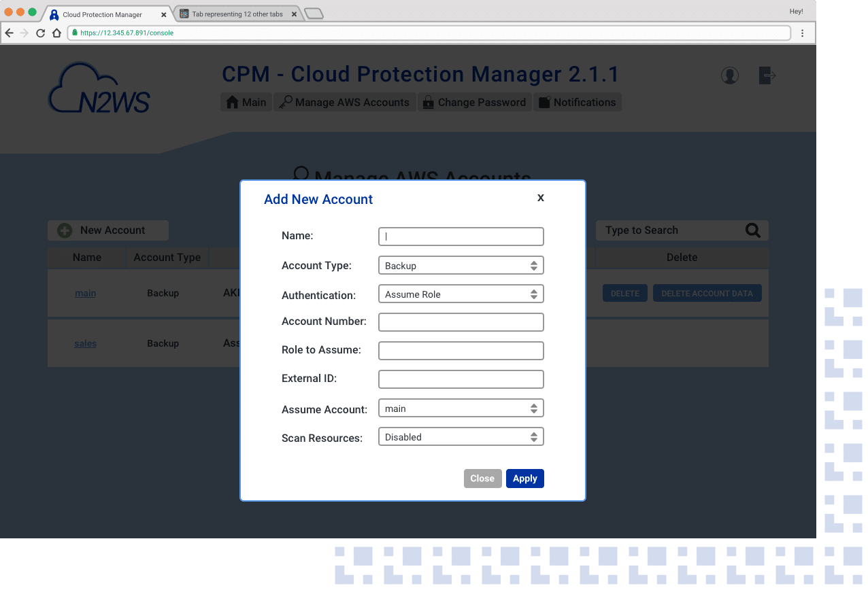Click the Role to Assume field
Viewport: 868px width, 590px height.
[x=461, y=351]
